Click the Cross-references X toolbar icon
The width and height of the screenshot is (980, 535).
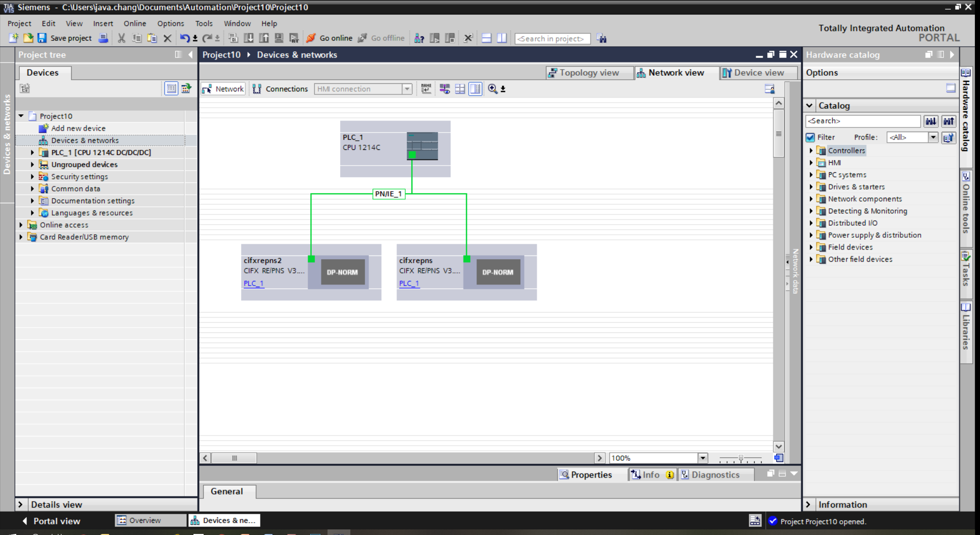coord(468,38)
